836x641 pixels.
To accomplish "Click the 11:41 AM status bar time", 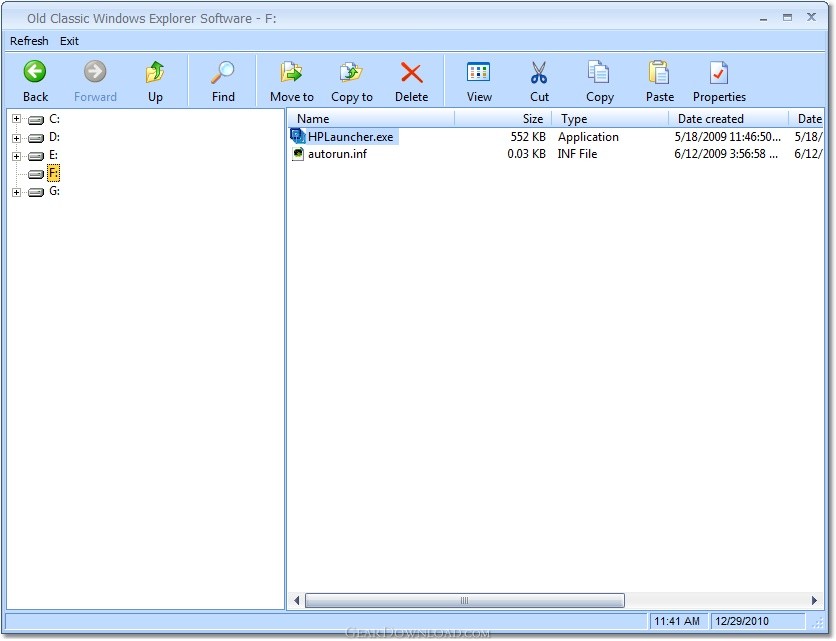I will (x=677, y=621).
